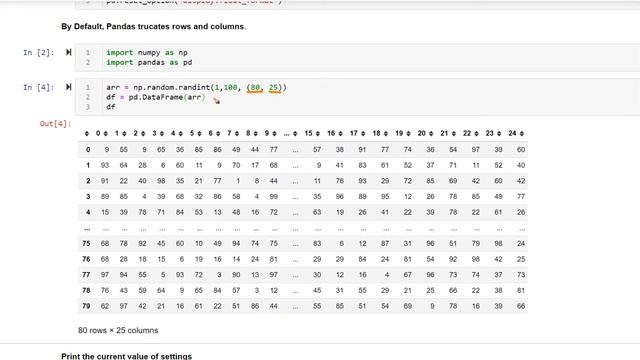Image resolution: width=640 pixels, height=360 pixels.
Task: Click row index 0 in the table
Action: point(88,150)
